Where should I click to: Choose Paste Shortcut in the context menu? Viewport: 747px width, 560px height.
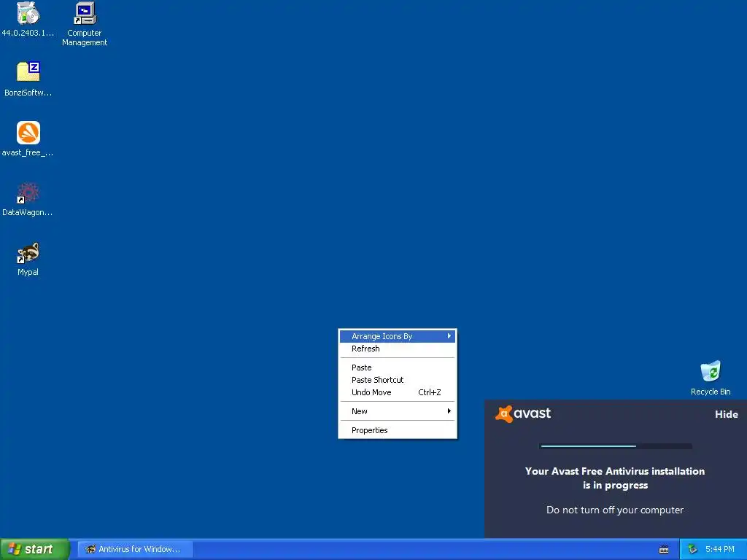click(398, 380)
